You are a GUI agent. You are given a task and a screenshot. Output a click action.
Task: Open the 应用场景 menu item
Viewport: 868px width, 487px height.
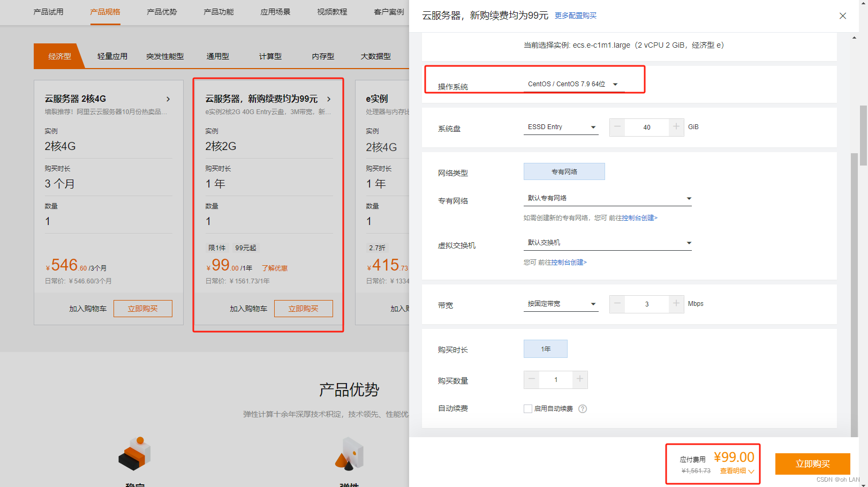275,12
